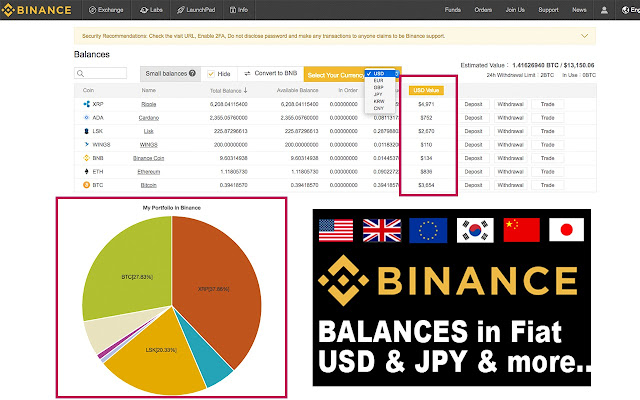Click the ETH coin icon
640x400 pixels.
point(86,171)
